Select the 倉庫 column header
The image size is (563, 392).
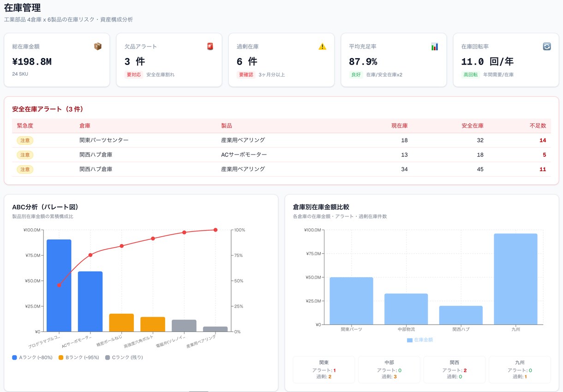click(x=85, y=126)
